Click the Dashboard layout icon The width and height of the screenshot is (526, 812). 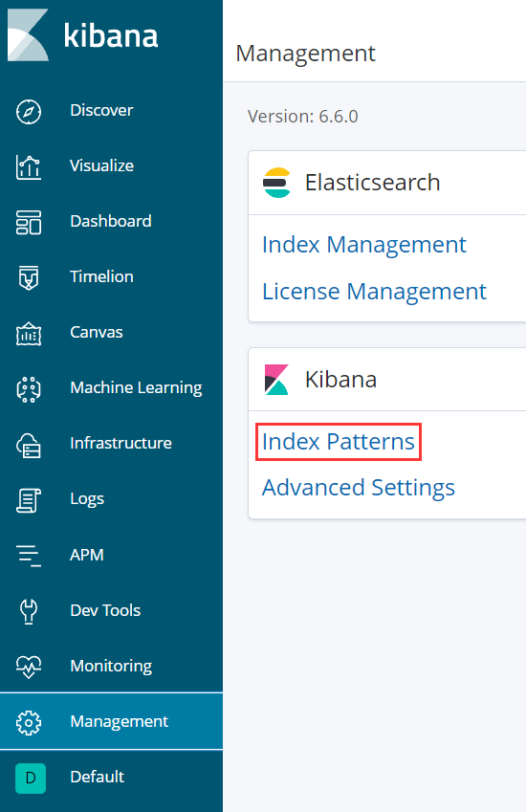[29, 223]
